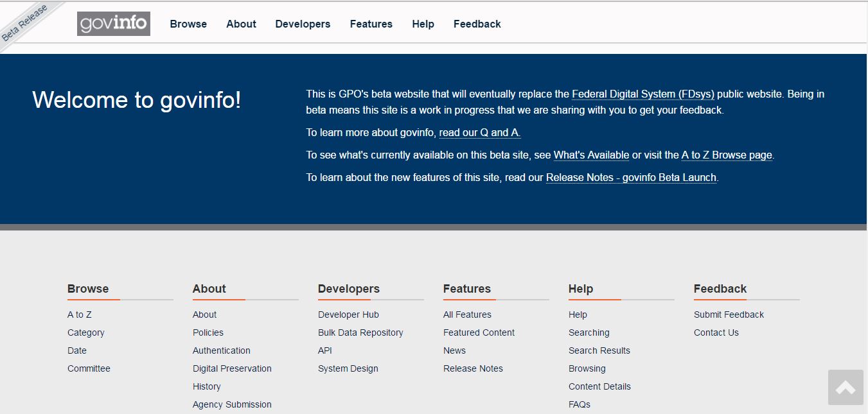This screenshot has width=868, height=414.
Task: Visit the What's Available link
Action: click(x=591, y=155)
